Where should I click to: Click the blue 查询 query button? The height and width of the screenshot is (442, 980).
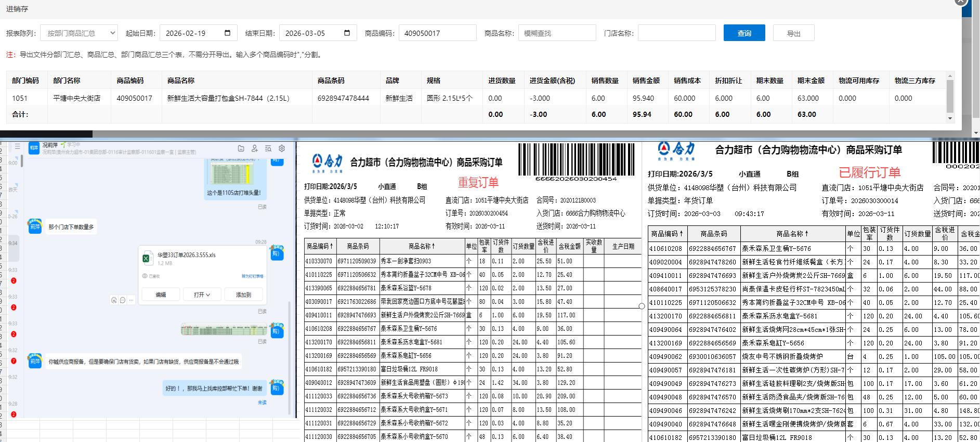click(x=744, y=33)
